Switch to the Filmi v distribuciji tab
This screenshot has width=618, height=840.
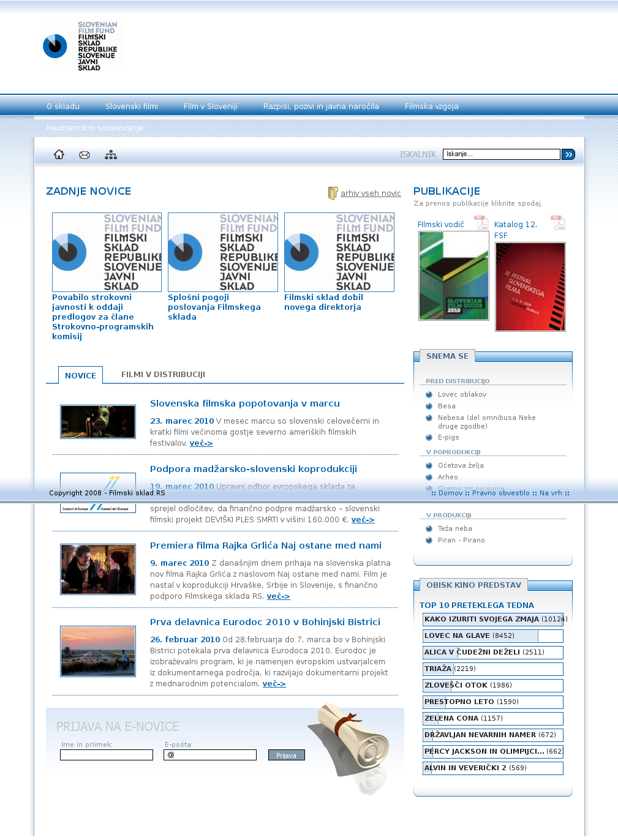coord(163,375)
